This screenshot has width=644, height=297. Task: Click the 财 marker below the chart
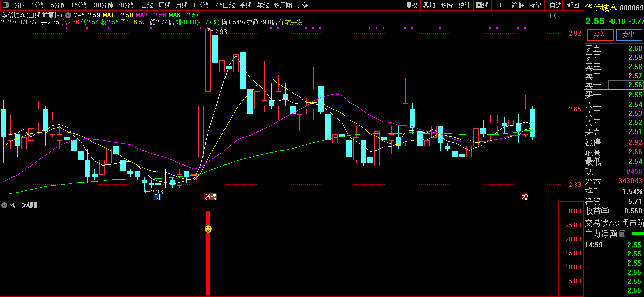pos(157,196)
